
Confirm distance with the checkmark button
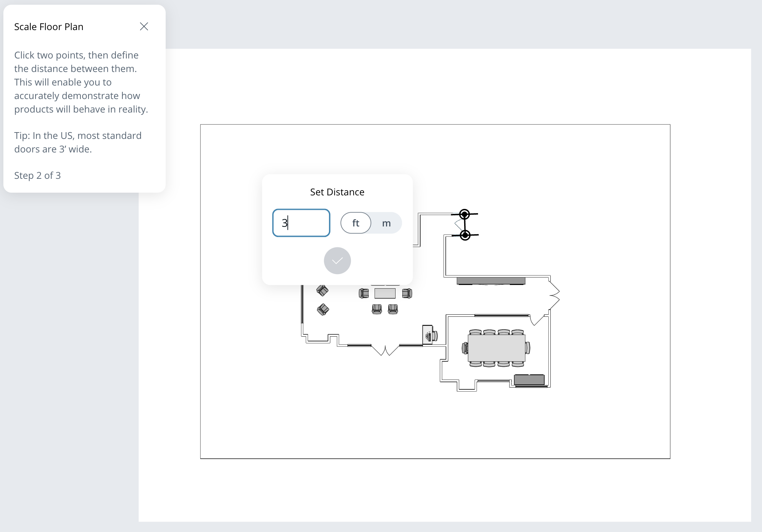337,261
